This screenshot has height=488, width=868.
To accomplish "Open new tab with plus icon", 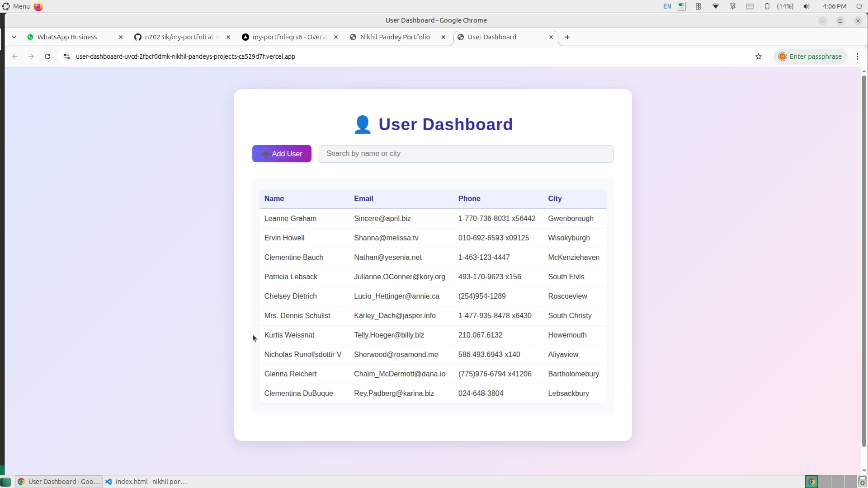I will pyautogui.click(x=567, y=37).
